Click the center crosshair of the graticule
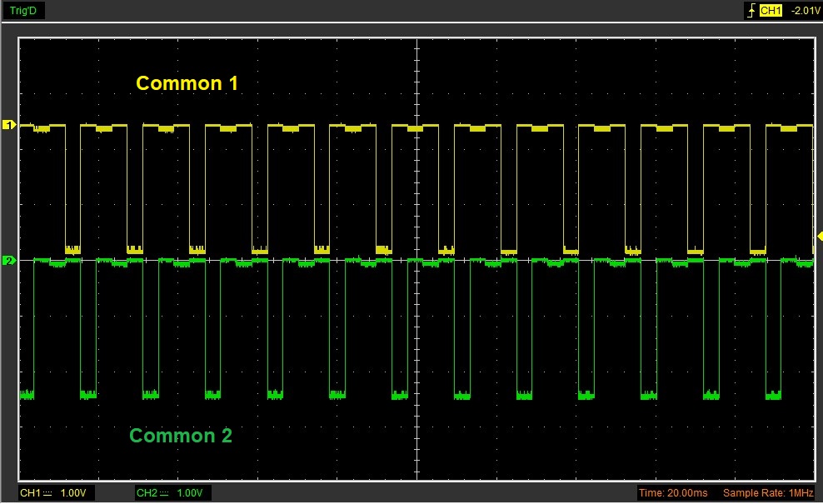Screen dimensions: 823x504 [x=416, y=261]
